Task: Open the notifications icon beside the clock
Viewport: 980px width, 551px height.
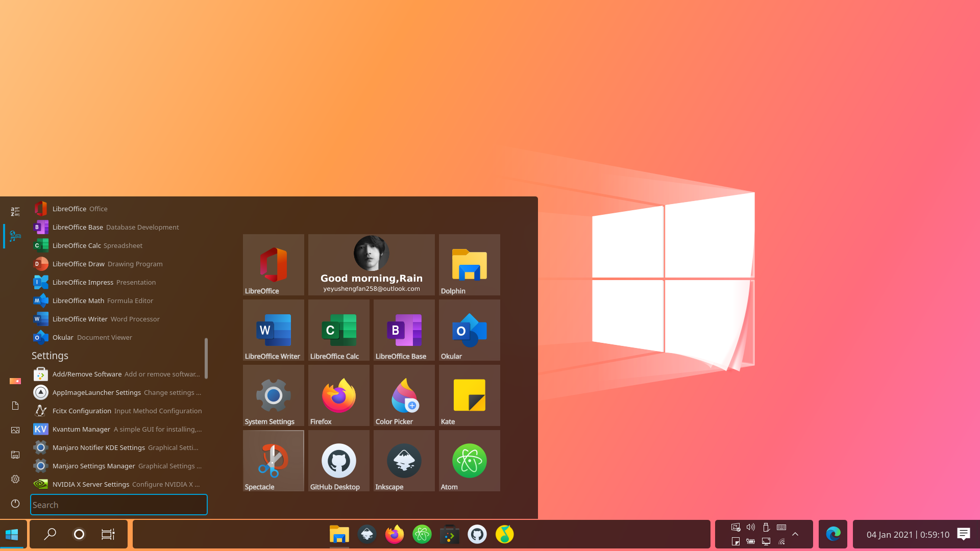Action: [x=964, y=534]
